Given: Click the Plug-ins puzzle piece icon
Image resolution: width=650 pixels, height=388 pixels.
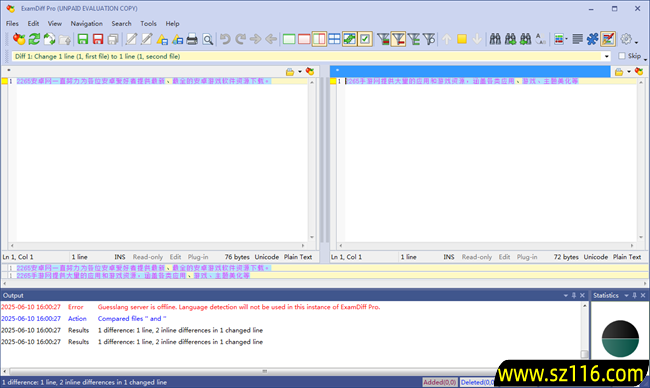Looking at the screenshot, I should tap(592, 39).
